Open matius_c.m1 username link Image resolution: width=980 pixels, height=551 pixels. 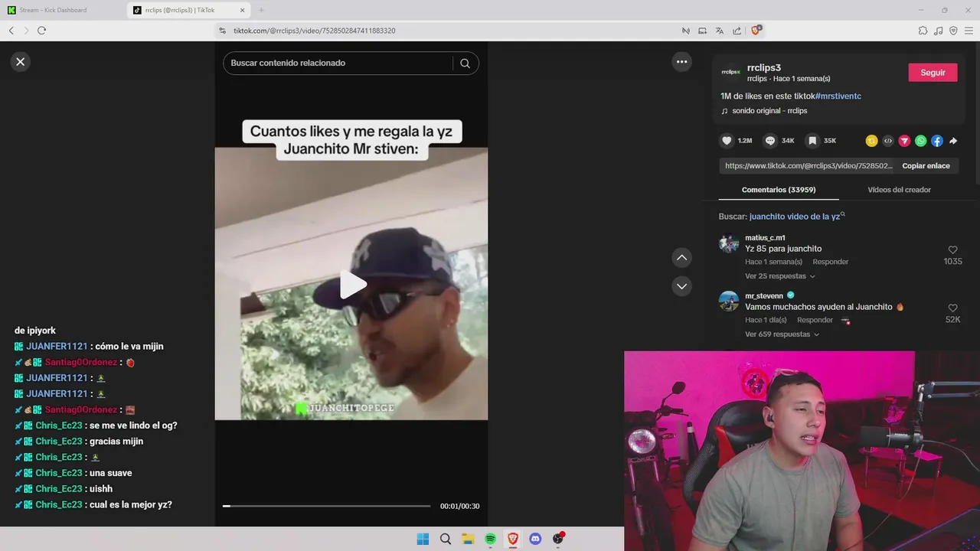point(765,238)
